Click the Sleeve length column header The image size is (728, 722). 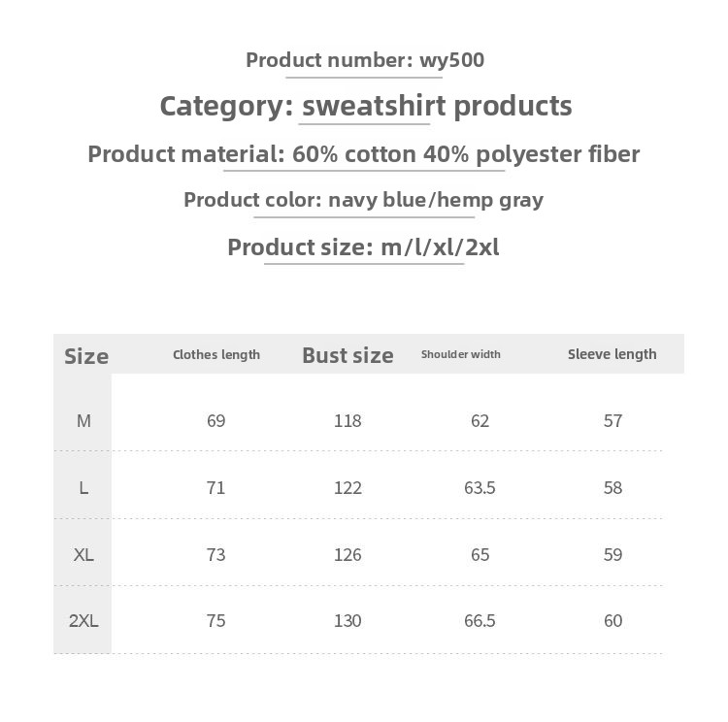(x=612, y=354)
